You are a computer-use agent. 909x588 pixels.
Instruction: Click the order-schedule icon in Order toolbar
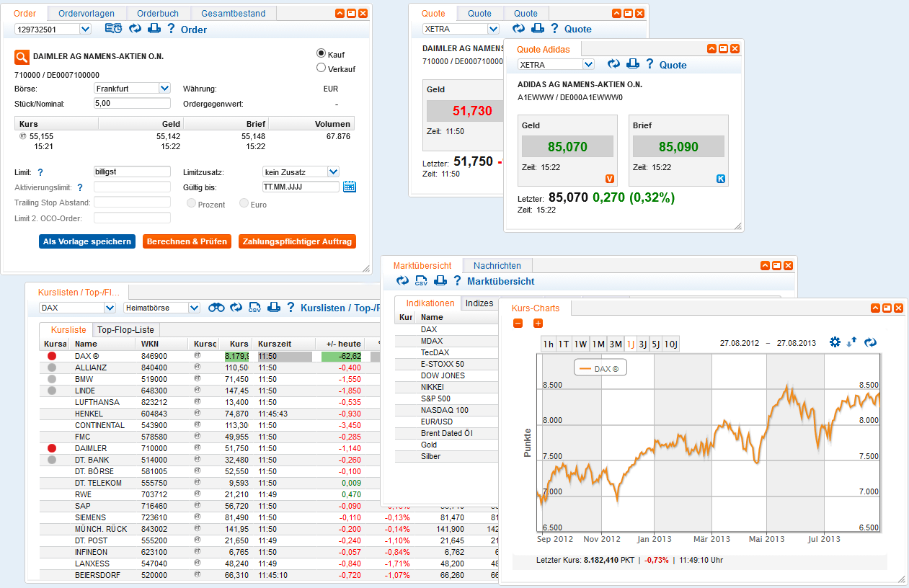tap(113, 29)
